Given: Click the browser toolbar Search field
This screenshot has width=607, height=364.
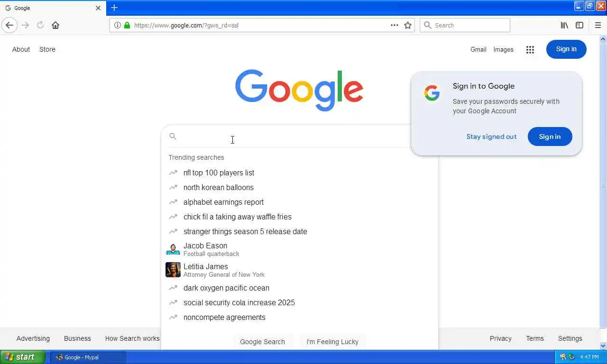Looking at the screenshot, I should [x=465, y=25].
